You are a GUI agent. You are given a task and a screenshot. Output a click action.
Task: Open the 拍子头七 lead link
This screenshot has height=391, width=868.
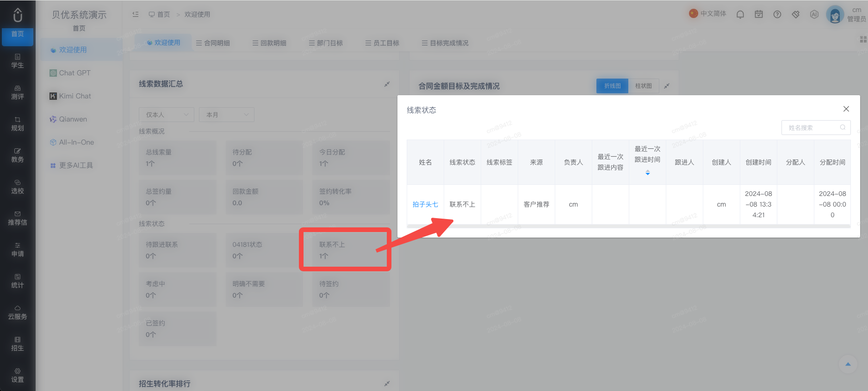425,204
